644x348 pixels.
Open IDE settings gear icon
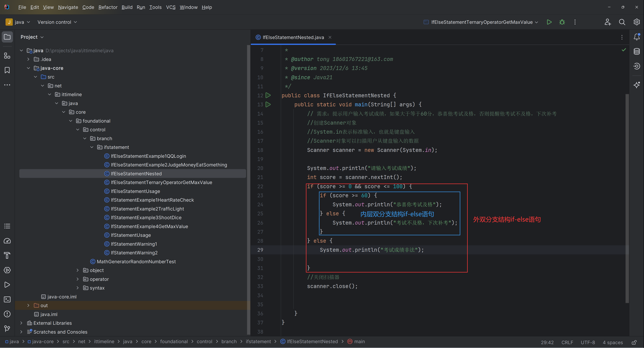click(x=636, y=22)
